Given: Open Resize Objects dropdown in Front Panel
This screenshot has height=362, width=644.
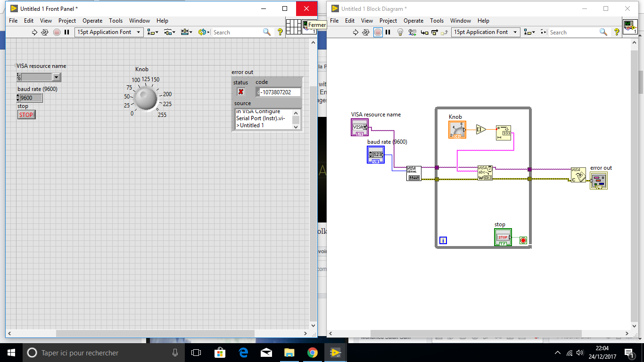Looking at the screenshot, I should point(186,32).
